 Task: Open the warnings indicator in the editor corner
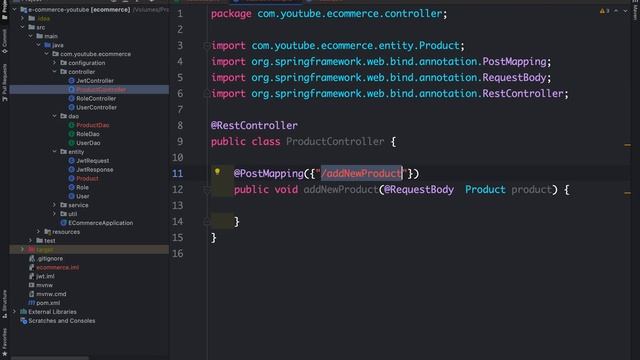(x=604, y=11)
